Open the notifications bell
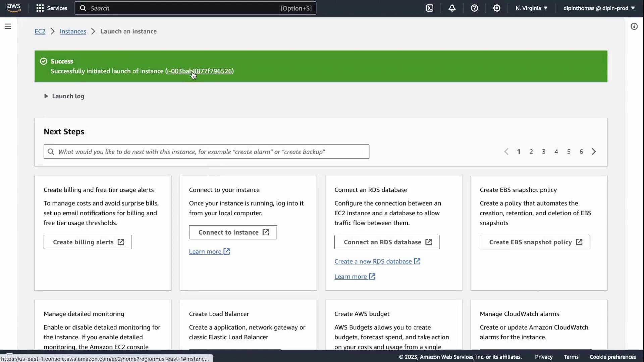Image resolution: width=644 pixels, height=362 pixels. point(452,8)
